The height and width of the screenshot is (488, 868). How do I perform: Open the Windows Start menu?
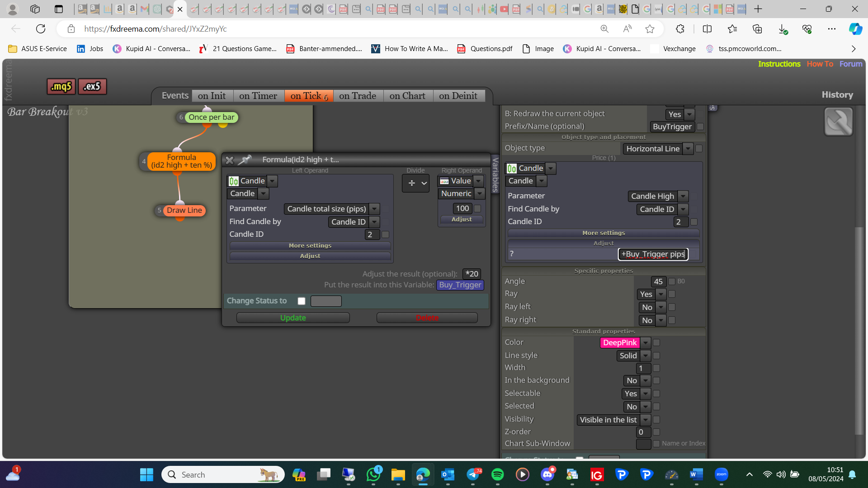click(x=146, y=474)
